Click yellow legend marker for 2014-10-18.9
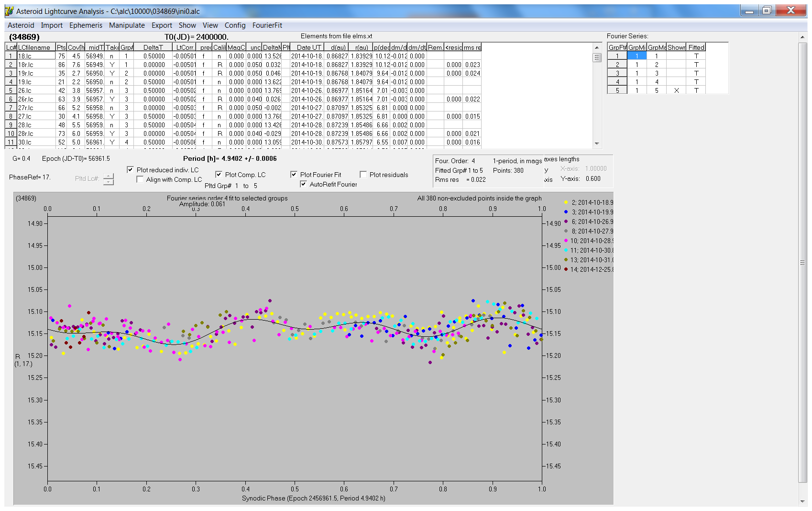Screen dimensions: 812x511 click(566, 202)
